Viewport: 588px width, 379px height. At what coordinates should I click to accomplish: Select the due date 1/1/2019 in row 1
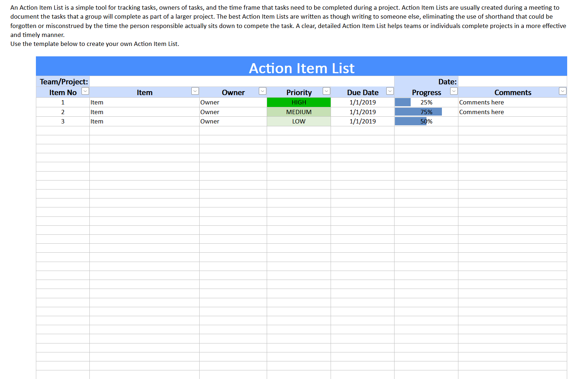point(363,102)
